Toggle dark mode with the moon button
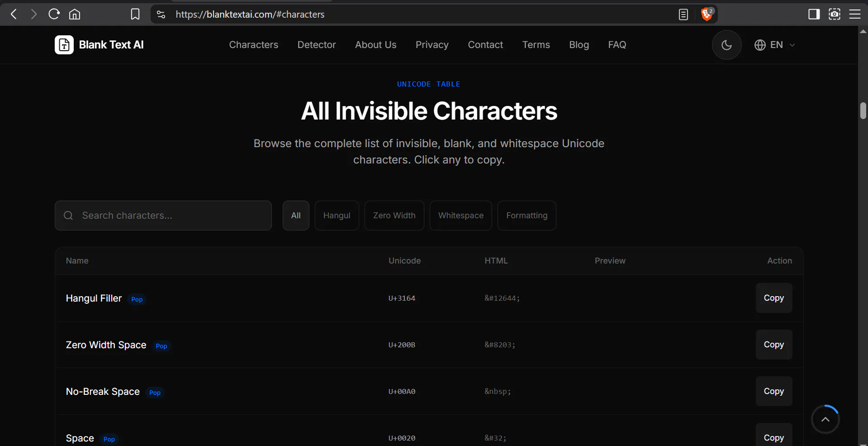This screenshot has height=446, width=868. coord(726,45)
